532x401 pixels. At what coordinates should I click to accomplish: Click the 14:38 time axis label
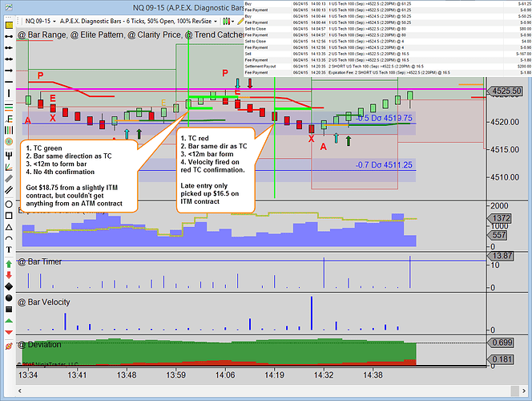[x=373, y=375]
